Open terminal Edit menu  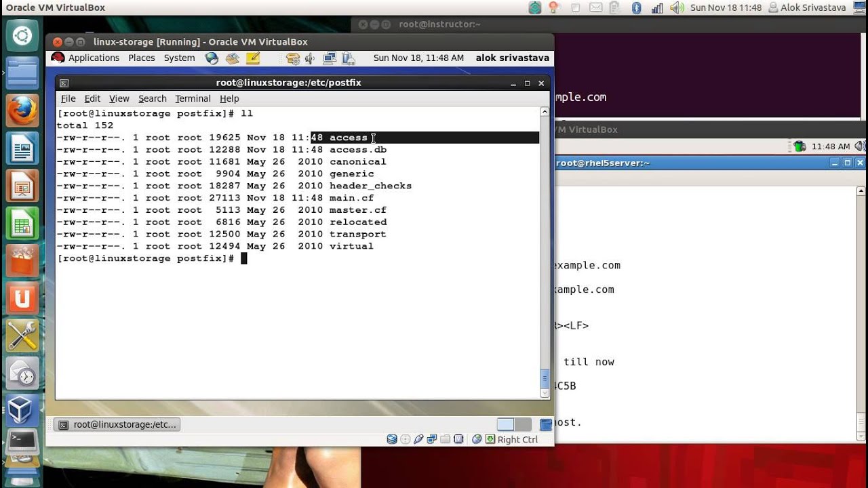tap(92, 99)
